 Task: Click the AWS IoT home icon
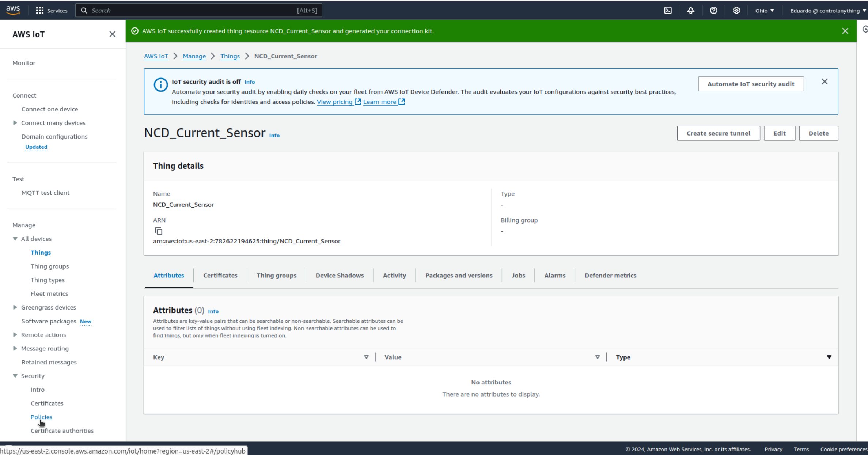[156, 56]
